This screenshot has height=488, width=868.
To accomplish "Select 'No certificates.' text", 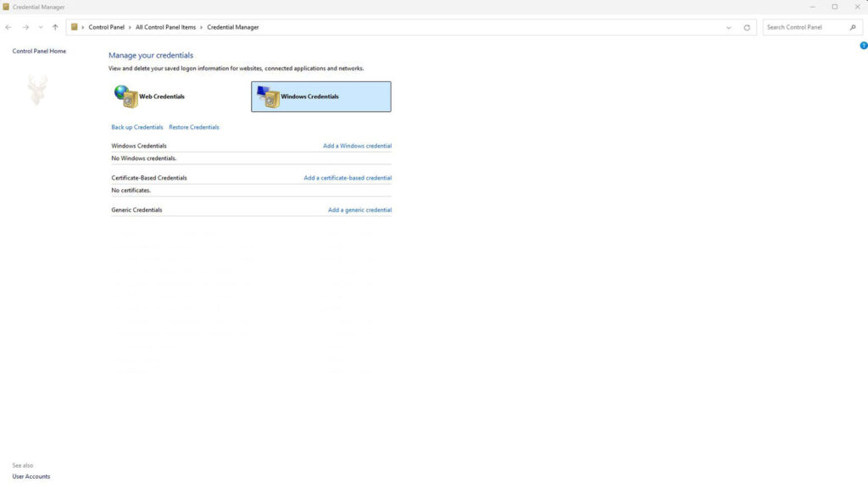I will pyautogui.click(x=131, y=191).
